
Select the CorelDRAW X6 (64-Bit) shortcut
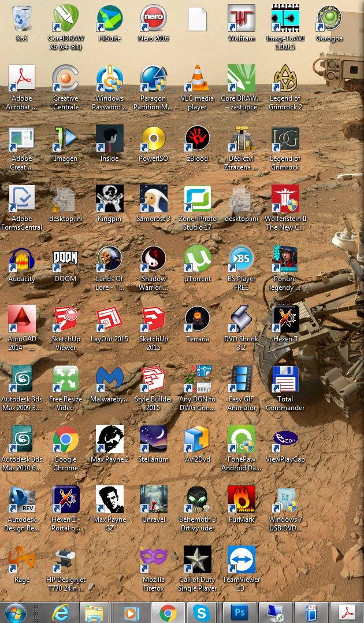65,18
